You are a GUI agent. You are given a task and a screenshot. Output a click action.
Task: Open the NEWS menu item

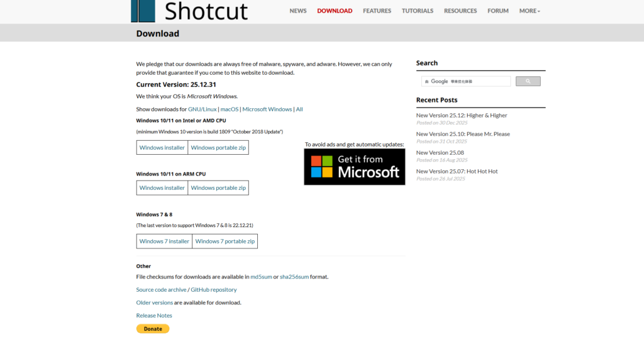tap(298, 11)
